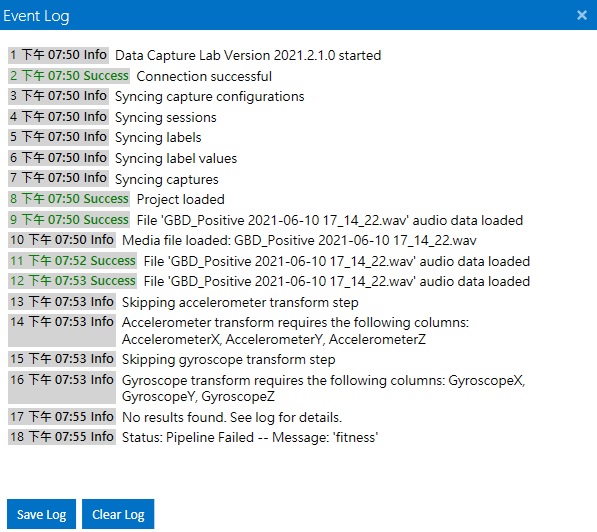Select the Syncing capture configurations entry
597x532 pixels.
click(156, 96)
